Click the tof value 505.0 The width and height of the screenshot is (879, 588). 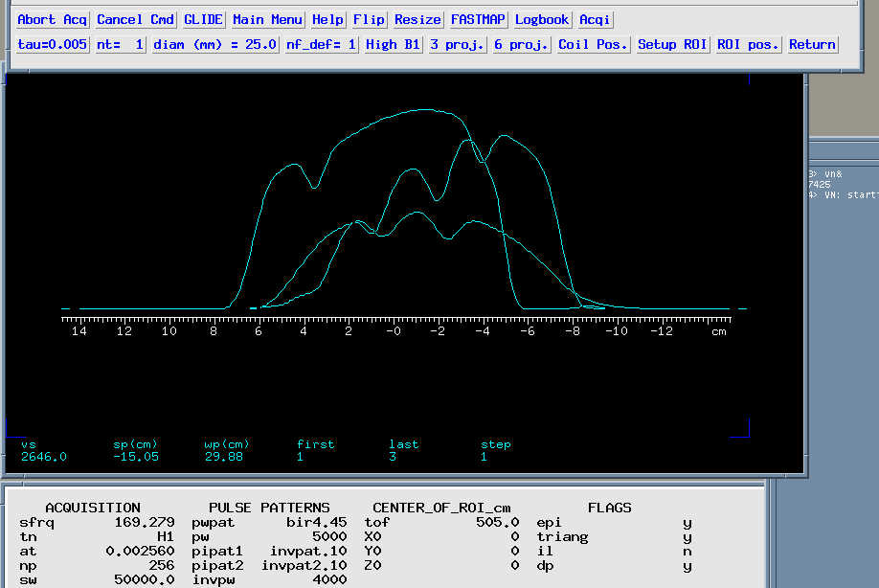click(498, 523)
